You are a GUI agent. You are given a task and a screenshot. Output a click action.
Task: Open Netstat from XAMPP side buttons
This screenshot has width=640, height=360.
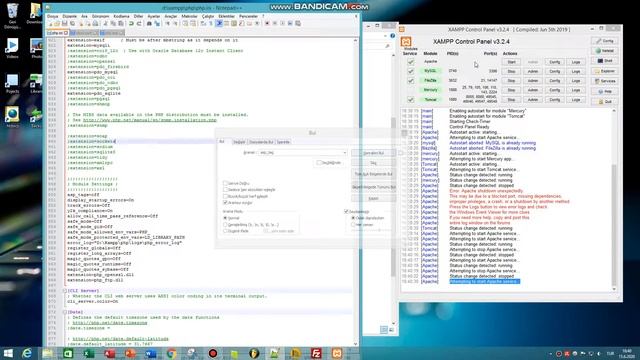[x=604, y=51]
